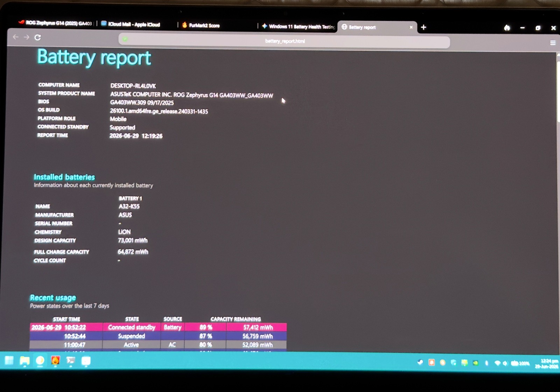Image resolution: width=560 pixels, height=392 pixels.
Task: Open File Explorer from the taskbar
Action: [24, 361]
